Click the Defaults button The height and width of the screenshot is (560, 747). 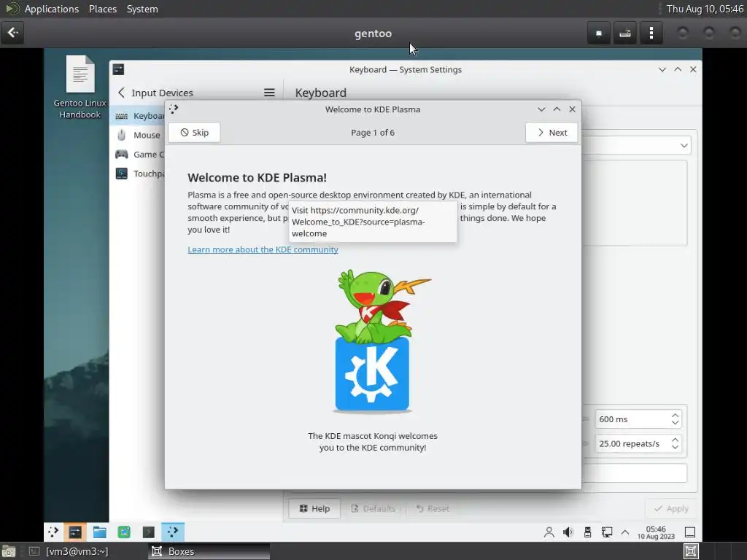pyautogui.click(x=373, y=508)
